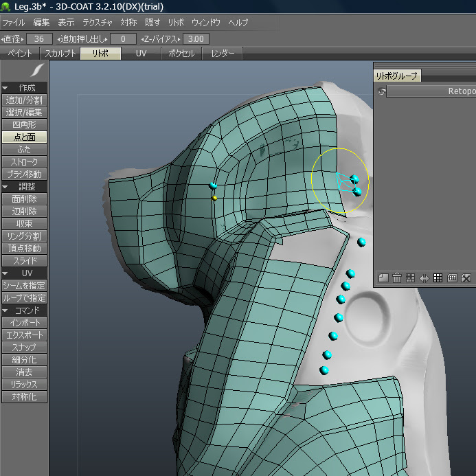476x476 pixels.
Task: Click the X-box icon in retopo panel
Action: tap(466, 277)
